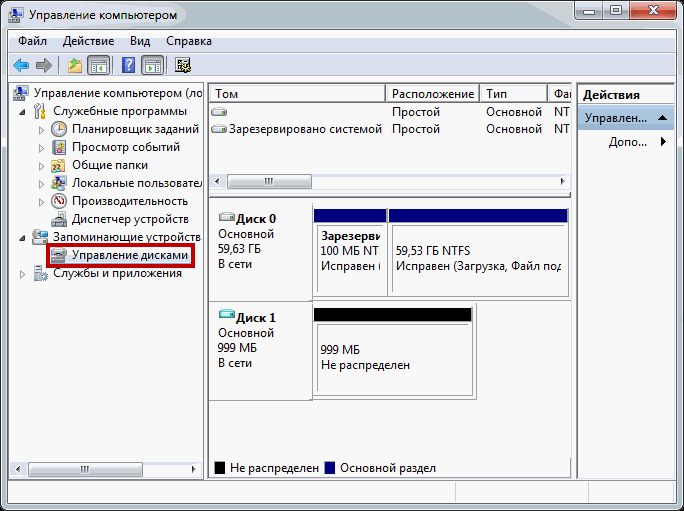
Task: Click the disk settings toolbar icon
Action: pos(183,65)
